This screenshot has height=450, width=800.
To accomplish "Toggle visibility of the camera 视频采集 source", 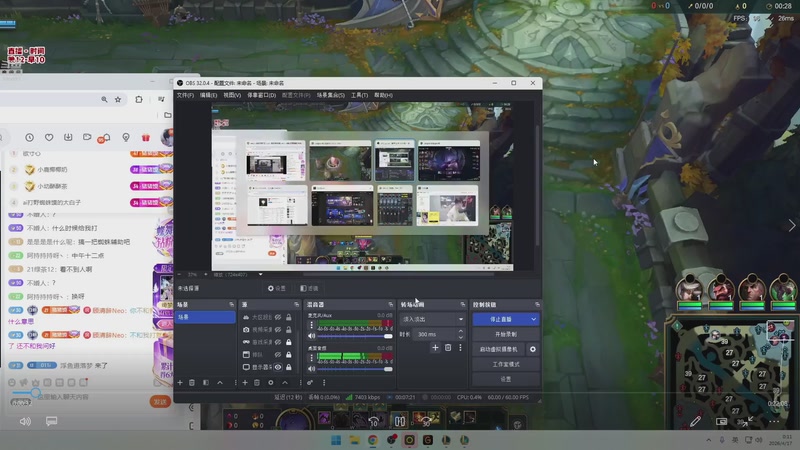I will coord(278,330).
